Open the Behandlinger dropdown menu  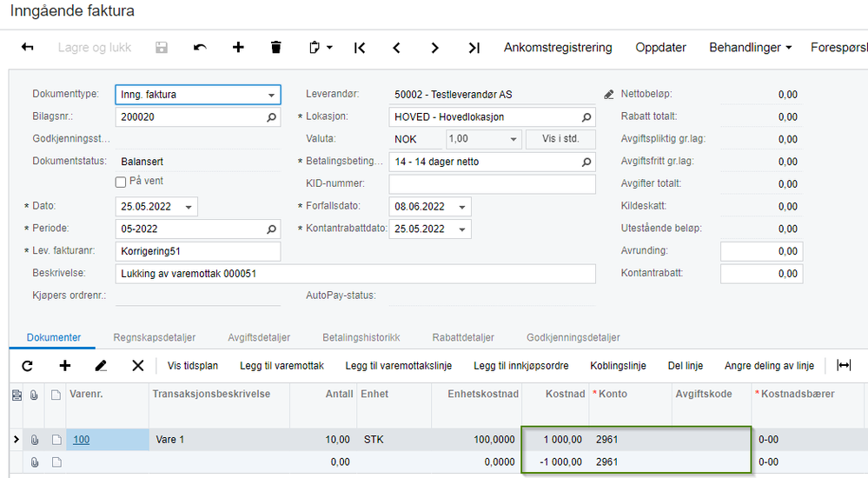coord(750,48)
